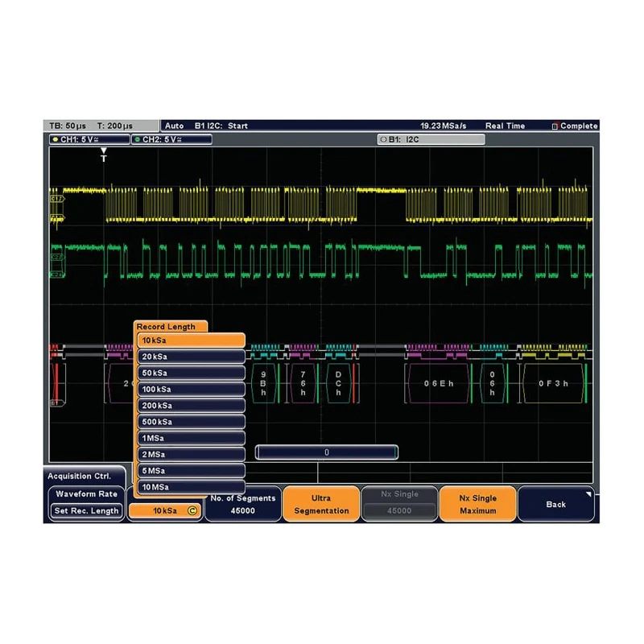Click the greyed Nx Single 45000 field
Image resolution: width=644 pixels, height=644 pixels.
pos(399,504)
